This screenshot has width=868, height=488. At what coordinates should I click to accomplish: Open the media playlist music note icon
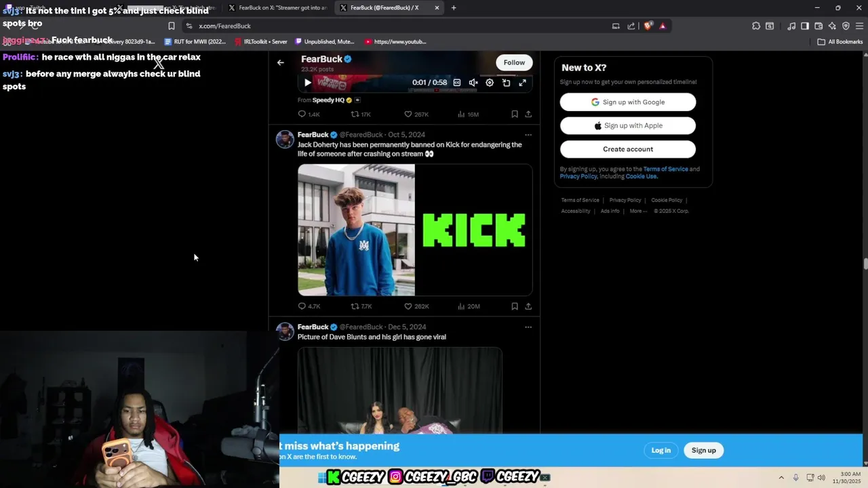(791, 26)
